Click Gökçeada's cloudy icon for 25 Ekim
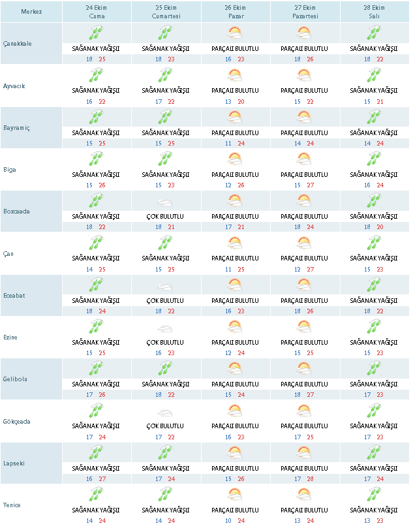 coord(166,411)
